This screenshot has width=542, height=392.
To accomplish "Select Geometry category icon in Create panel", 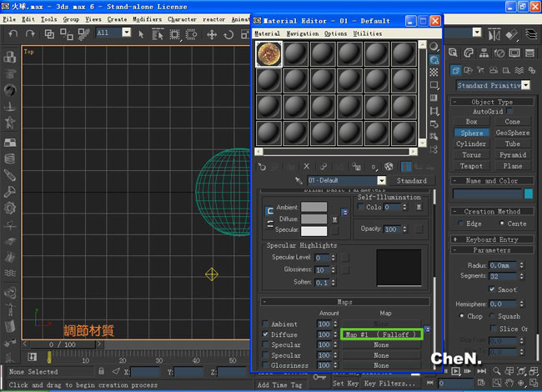I will [x=455, y=71].
